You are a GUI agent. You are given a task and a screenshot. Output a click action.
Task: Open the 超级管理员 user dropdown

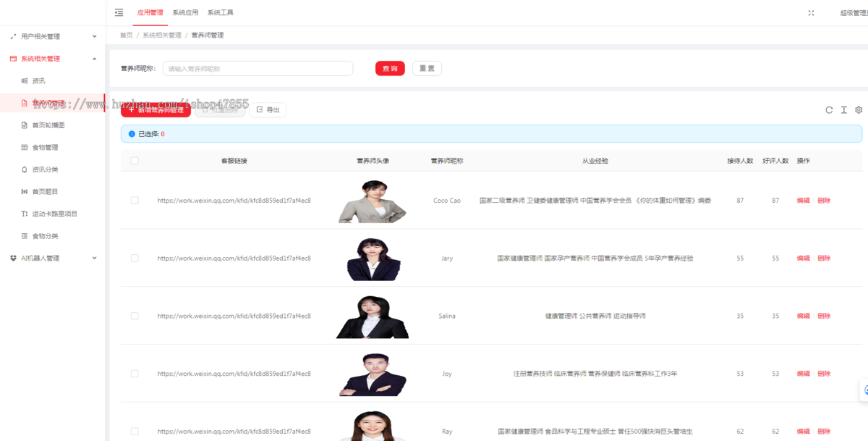pyautogui.click(x=854, y=13)
